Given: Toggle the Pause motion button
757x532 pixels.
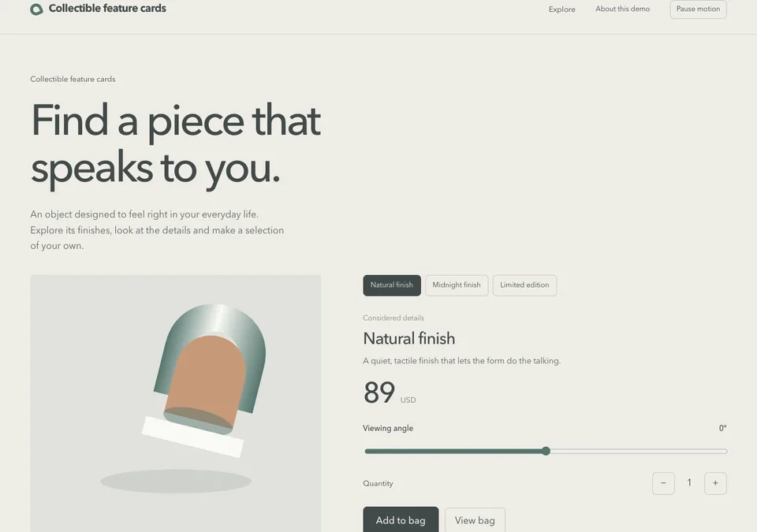Looking at the screenshot, I should (x=698, y=9).
